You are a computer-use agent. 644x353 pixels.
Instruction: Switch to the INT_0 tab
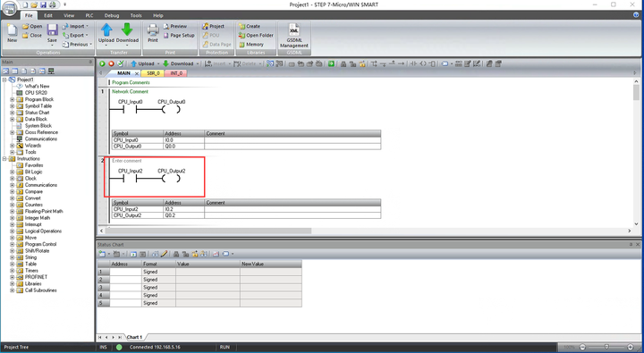tap(176, 73)
